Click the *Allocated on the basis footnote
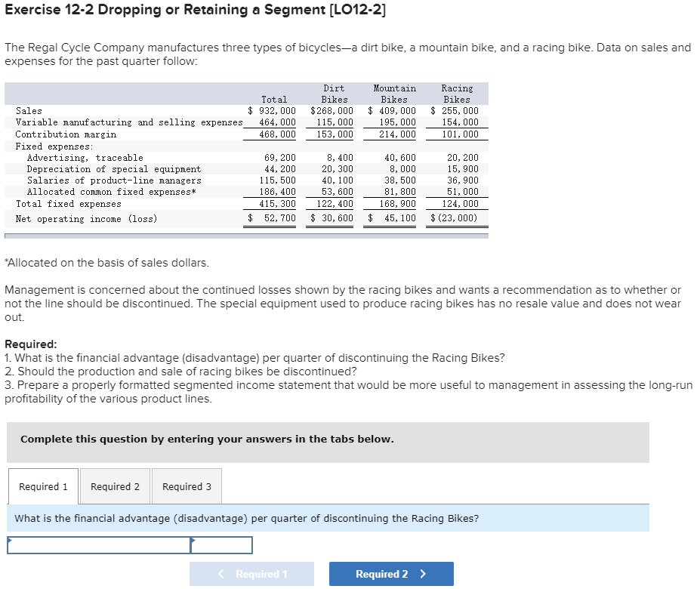This screenshot has height=589, width=700. coord(106,263)
